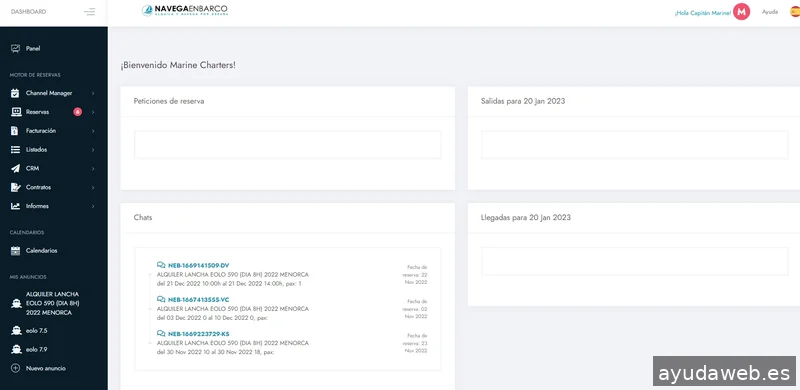The width and height of the screenshot is (800, 390).
Task: Expand the Listados submenu chevron
Action: click(93, 150)
